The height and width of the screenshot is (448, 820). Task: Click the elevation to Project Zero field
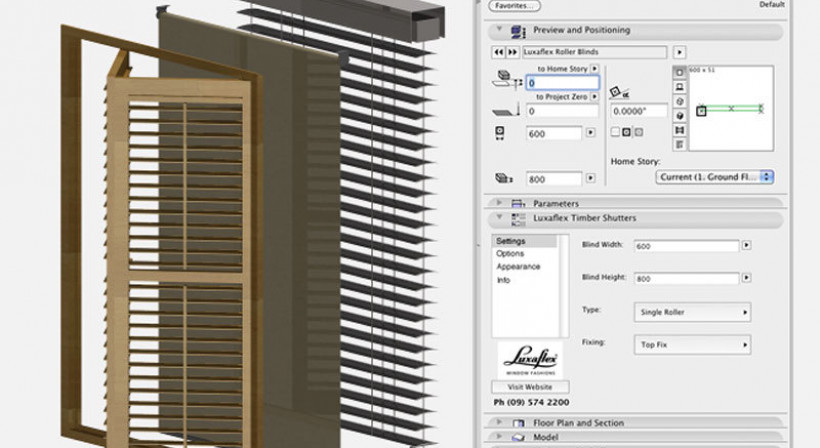[x=562, y=111]
